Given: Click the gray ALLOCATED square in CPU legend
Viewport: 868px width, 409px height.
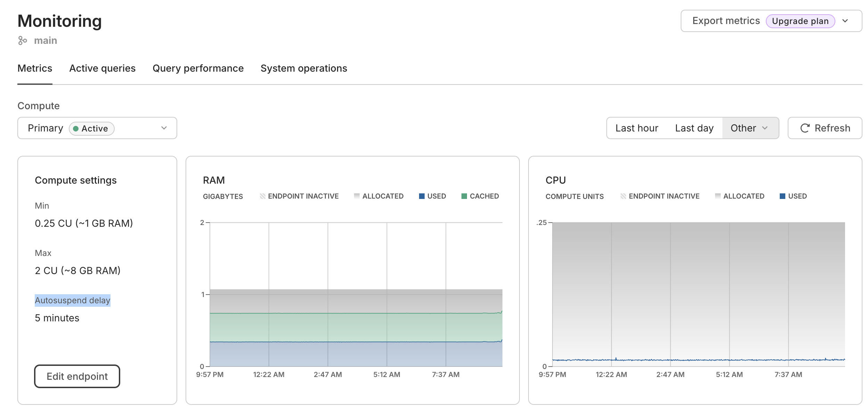Looking at the screenshot, I should pos(717,196).
